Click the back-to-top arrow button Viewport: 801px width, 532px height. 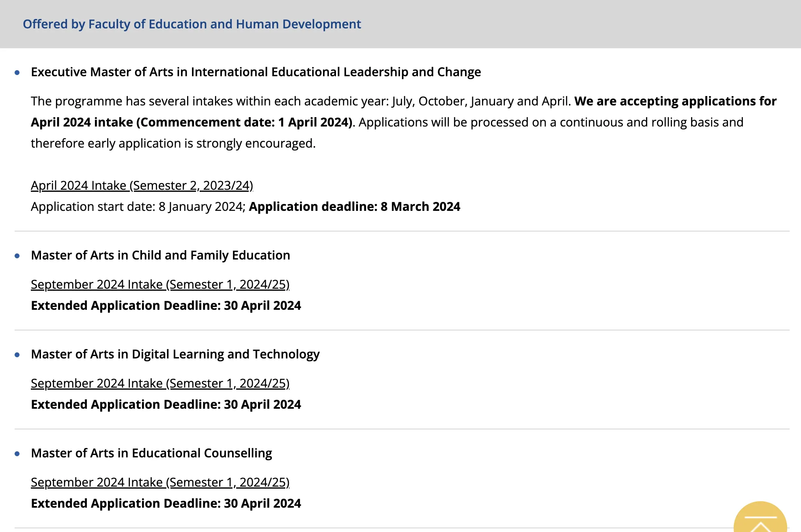pyautogui.click(x=760, y=520)
